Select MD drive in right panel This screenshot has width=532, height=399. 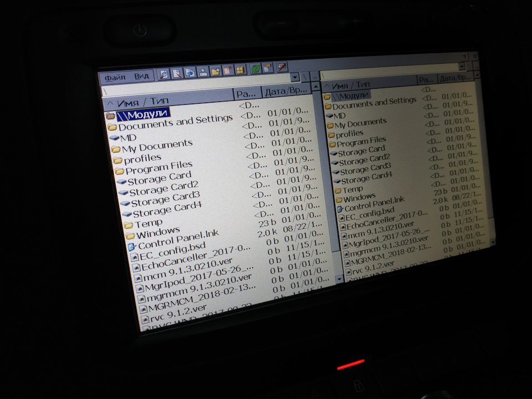[x=339, y=116]
